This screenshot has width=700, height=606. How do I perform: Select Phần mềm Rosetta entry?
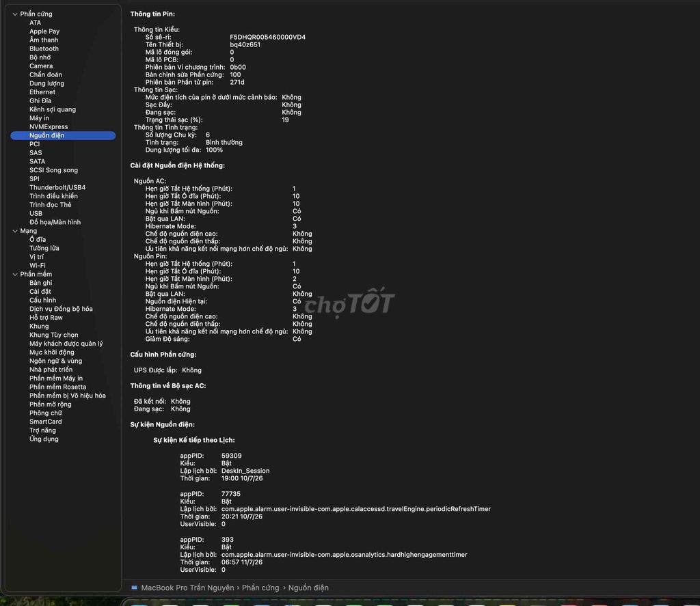pos(57,387)
